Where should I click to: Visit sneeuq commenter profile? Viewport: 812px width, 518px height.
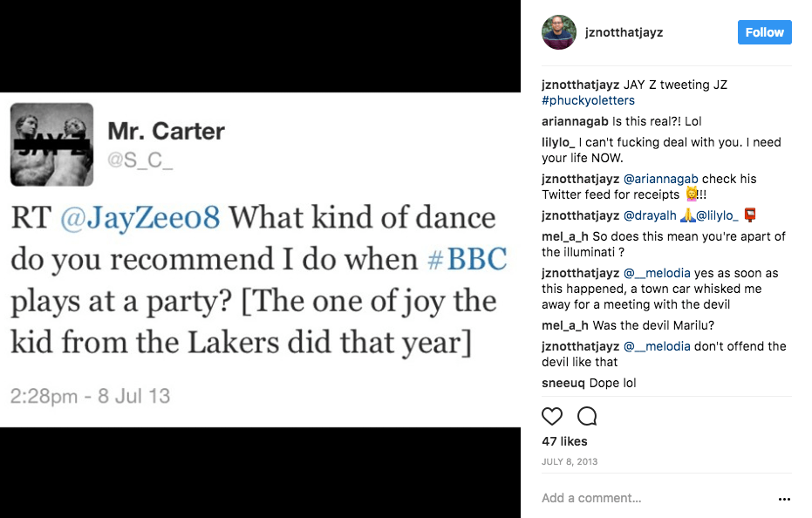point(563,383)
